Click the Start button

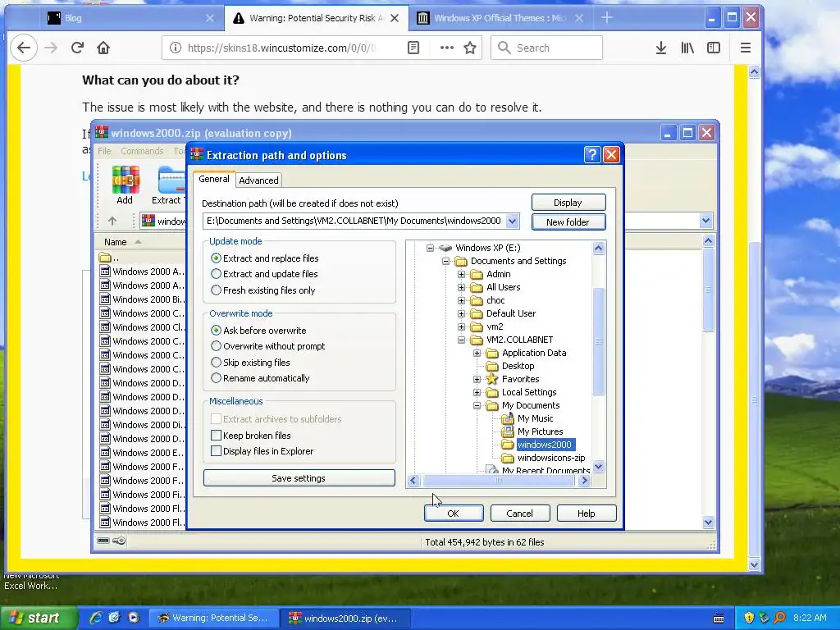pos(38,618)
